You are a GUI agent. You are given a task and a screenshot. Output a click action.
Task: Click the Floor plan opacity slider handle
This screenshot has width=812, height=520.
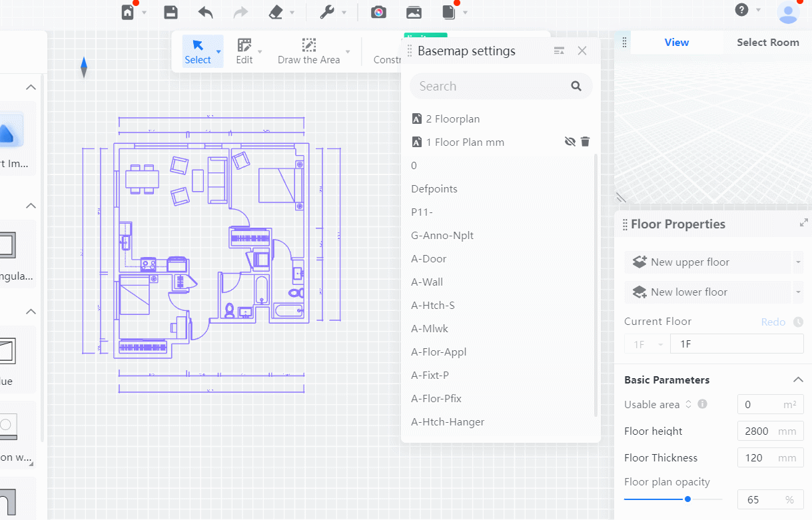click(687, 499)
